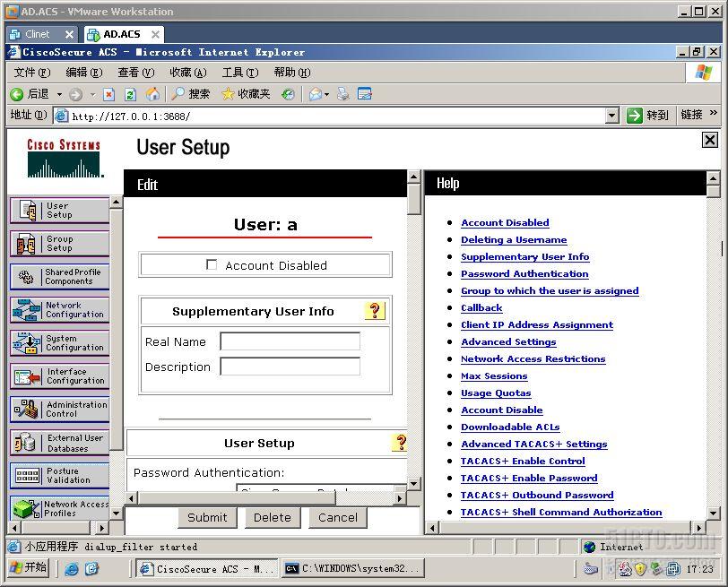The width and height of the screenshot is (728, 587).
Task: Switch to the C:\WINDOWS\system32 taskbar window
Action: tap(352, 568)
